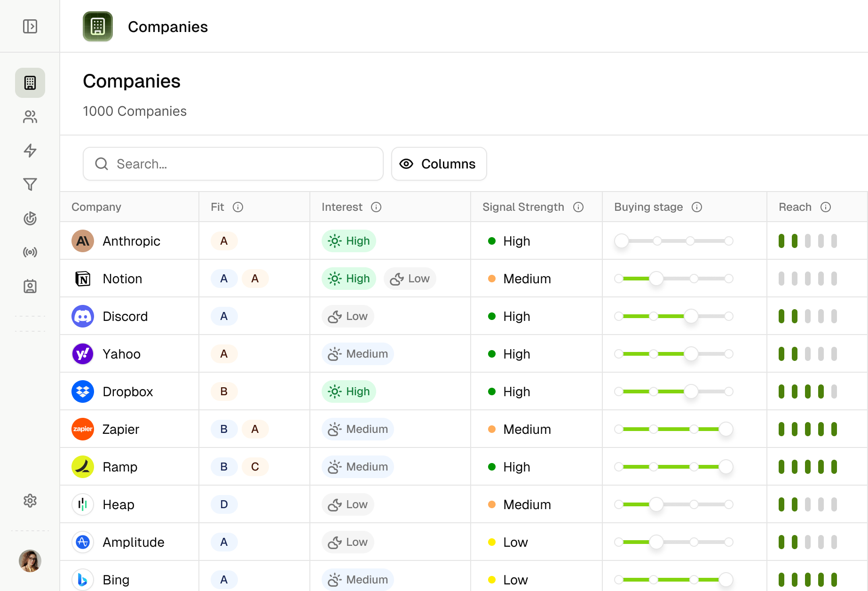This screenshot has height=591, width=868.
Task: Click the Fit column info icon
Action: tap(238, 207)
